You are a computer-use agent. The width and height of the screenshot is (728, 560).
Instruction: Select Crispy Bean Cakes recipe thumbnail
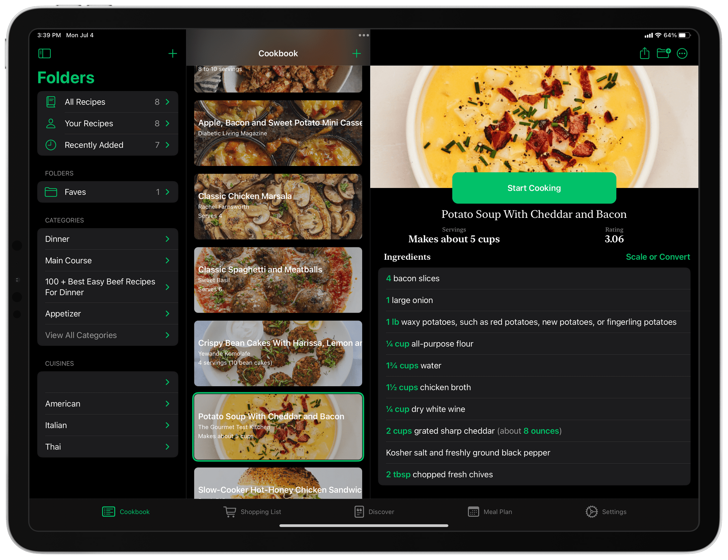pyautogui.click(x=278, y=352)
